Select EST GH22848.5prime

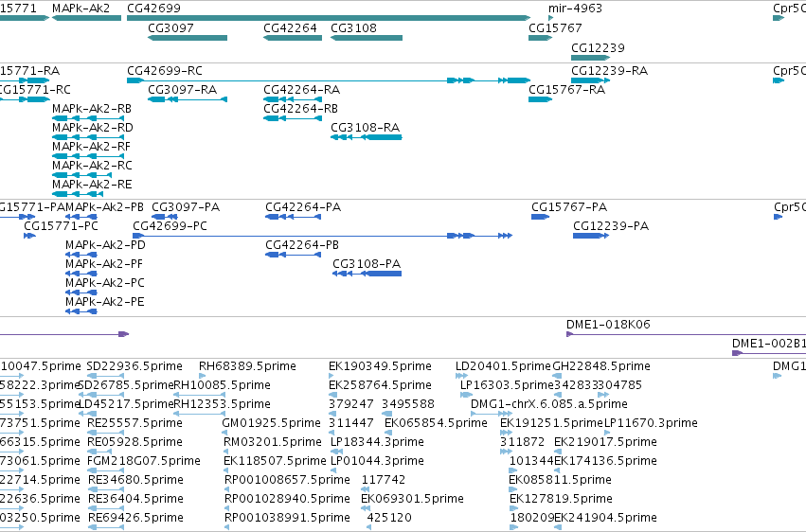tap(557, 376)
